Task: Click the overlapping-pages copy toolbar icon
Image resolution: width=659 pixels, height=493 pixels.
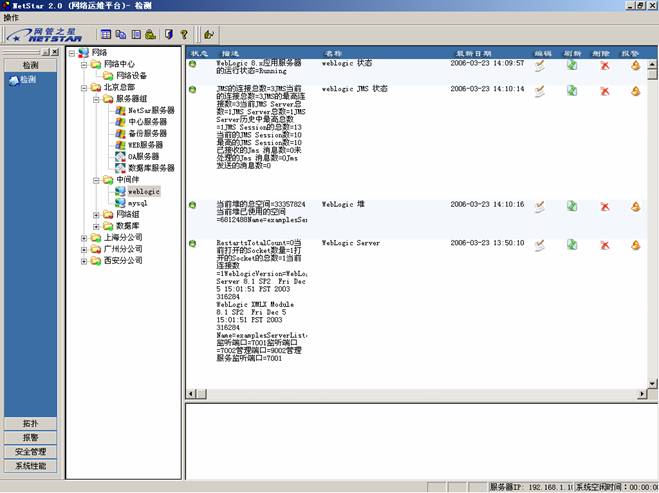Action: 121,34
